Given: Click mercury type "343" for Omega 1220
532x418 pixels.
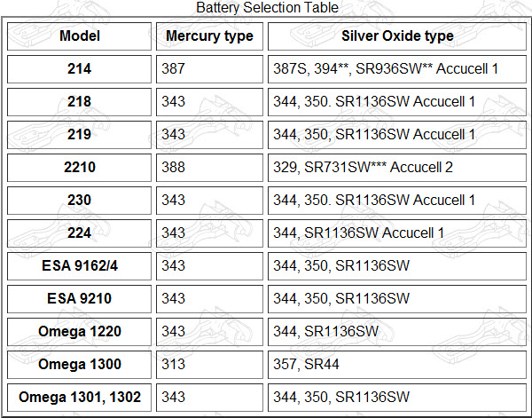Looking at the screenshot, I should pos(209,332).
